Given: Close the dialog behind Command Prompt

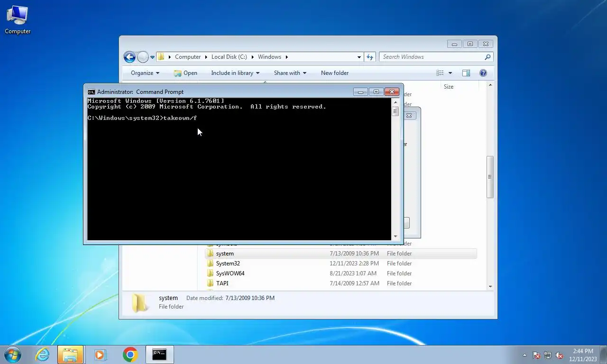Looking at the screenshot, I should 409,115.
